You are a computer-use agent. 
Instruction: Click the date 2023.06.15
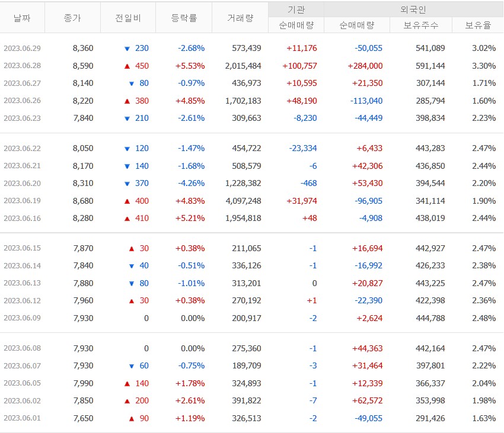point(22,248)
